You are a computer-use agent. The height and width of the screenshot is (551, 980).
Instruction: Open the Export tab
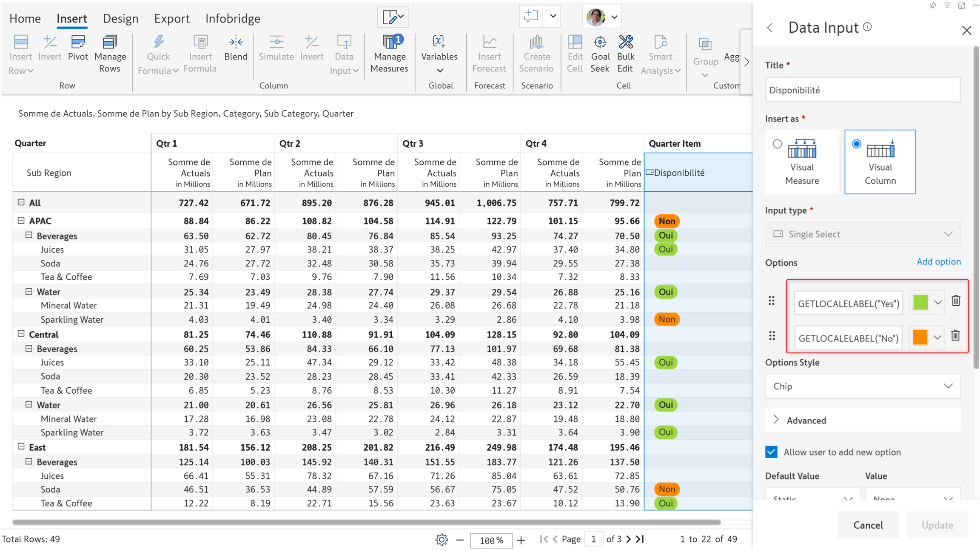[x=171, y=18]
